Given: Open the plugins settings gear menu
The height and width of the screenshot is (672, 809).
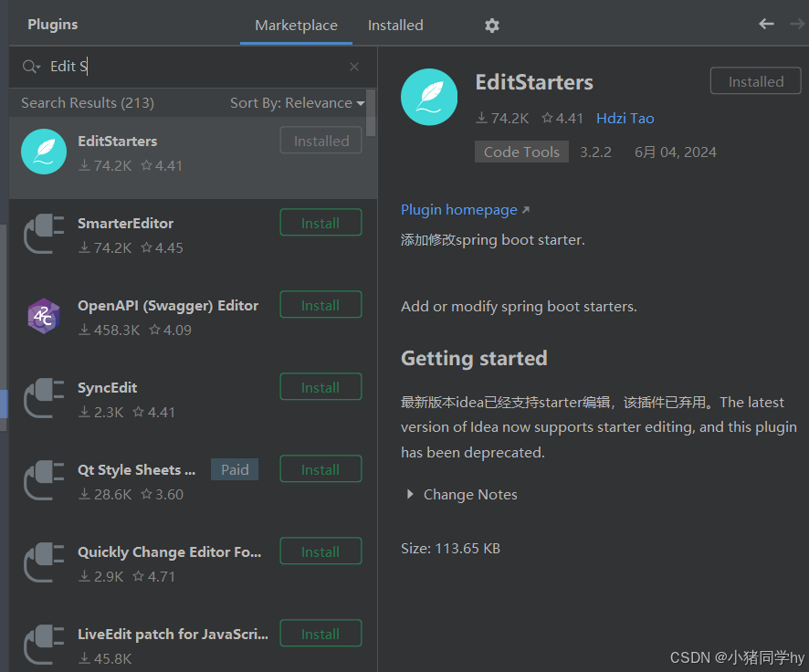Looking at the screenshot, I should 491,26.
